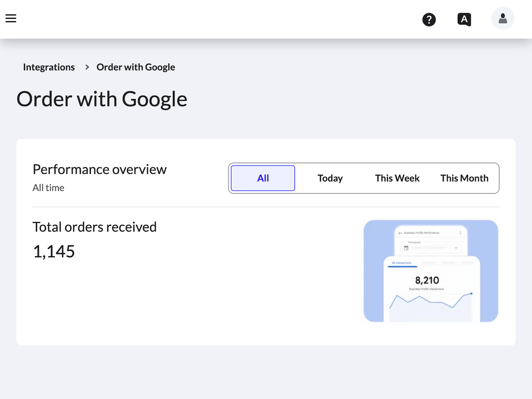This screenshot has height=399, width=532.
Task: Open the user profile avatar icon
Action: [x=502, y=18]
